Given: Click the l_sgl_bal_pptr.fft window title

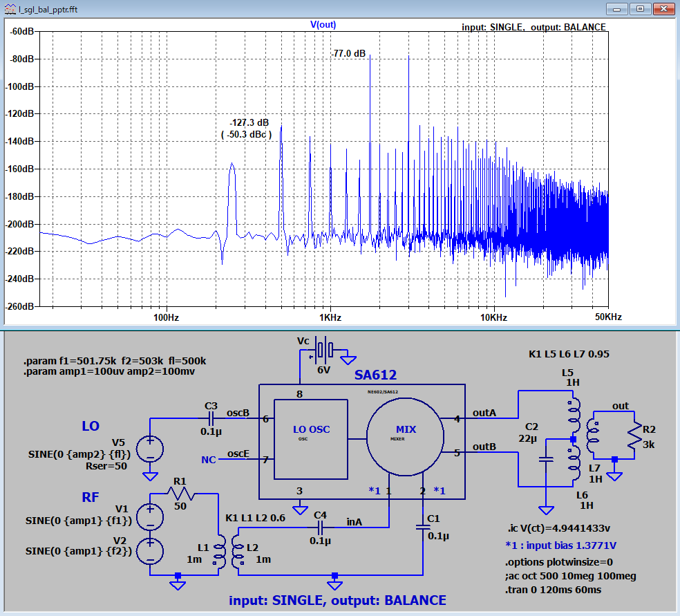Looking at the screenshot, I should click(48, 9).
